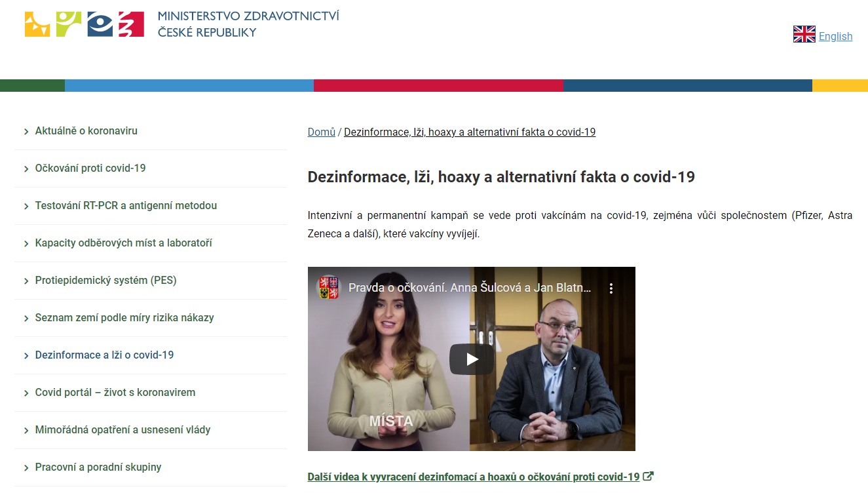This screenshot has width=868, height=493.
Task: Open Covid portál – život s koronavirem
Action: [115, 393]
